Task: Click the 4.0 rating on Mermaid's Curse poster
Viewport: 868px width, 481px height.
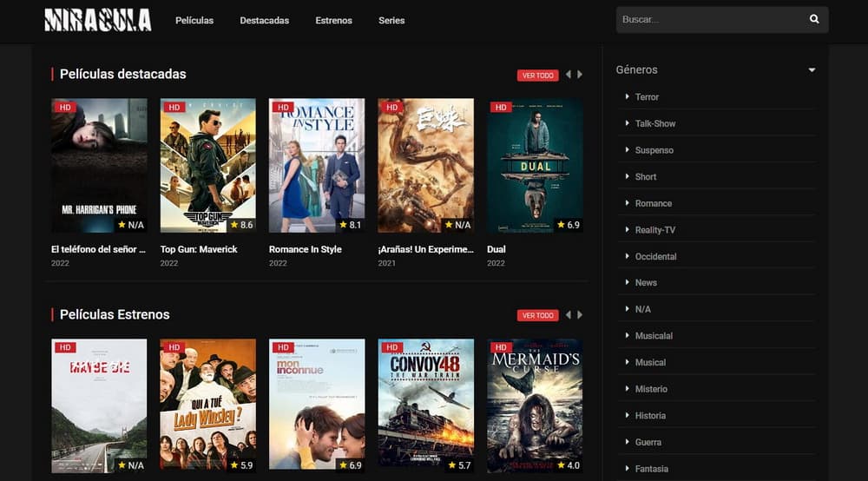Action: 569,465
